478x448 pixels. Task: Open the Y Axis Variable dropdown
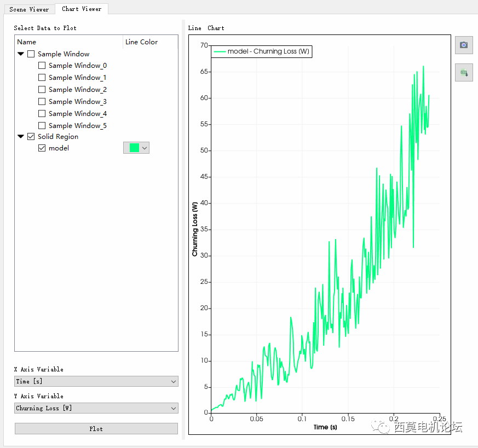tap(96, 408)
